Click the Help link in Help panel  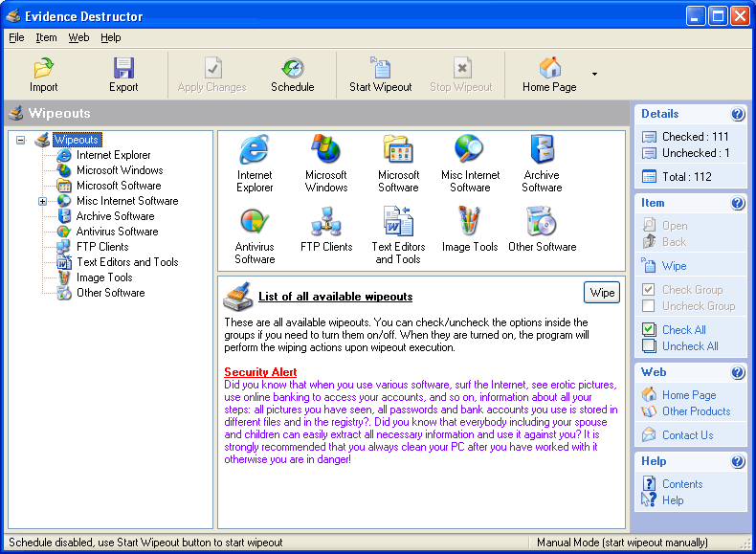pos(673,500)
